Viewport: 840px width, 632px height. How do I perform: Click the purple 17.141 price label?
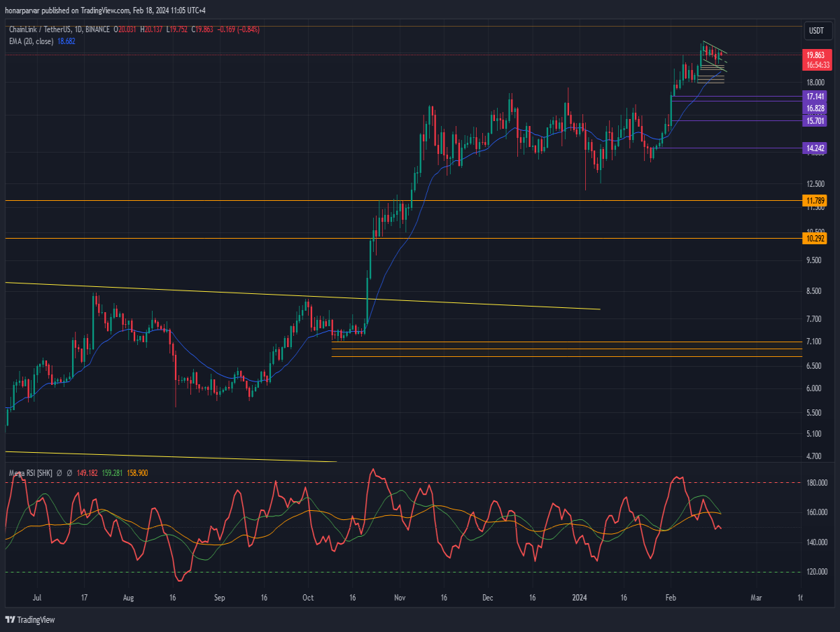pos(815,96)
